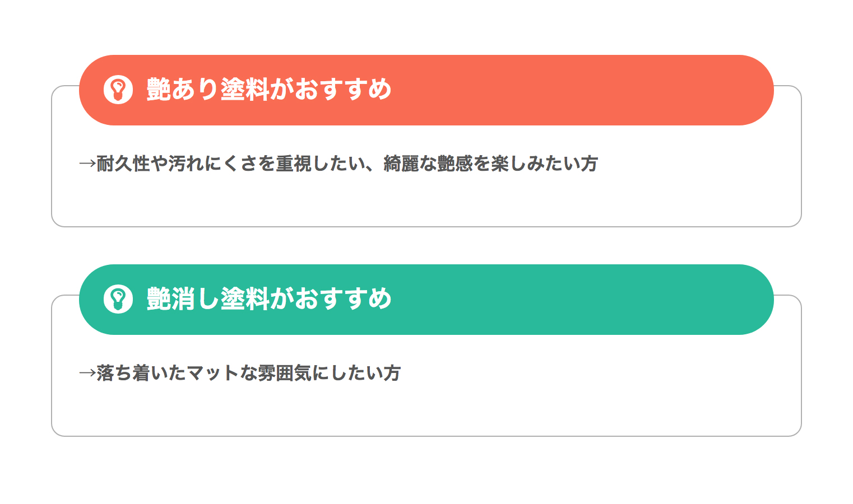
Task: Pick the teal green color from the lower banner's empty area
Action: click(x=583, y=299)
